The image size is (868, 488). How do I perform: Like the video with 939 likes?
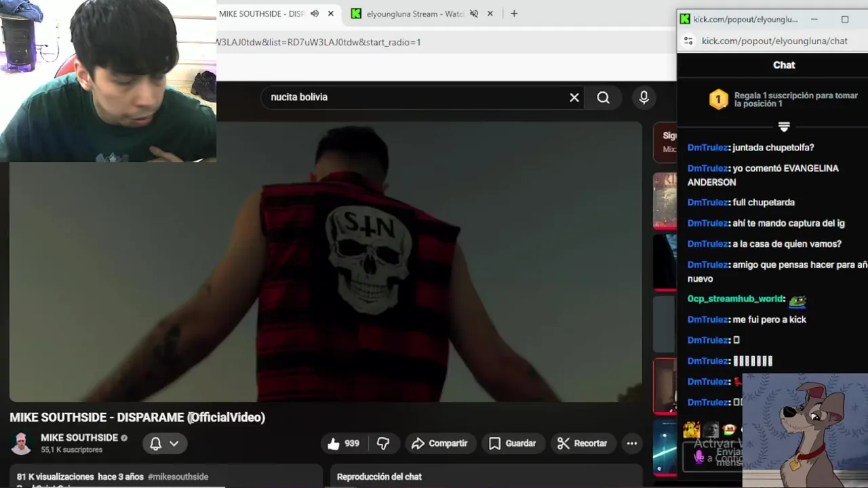[344, 443]
